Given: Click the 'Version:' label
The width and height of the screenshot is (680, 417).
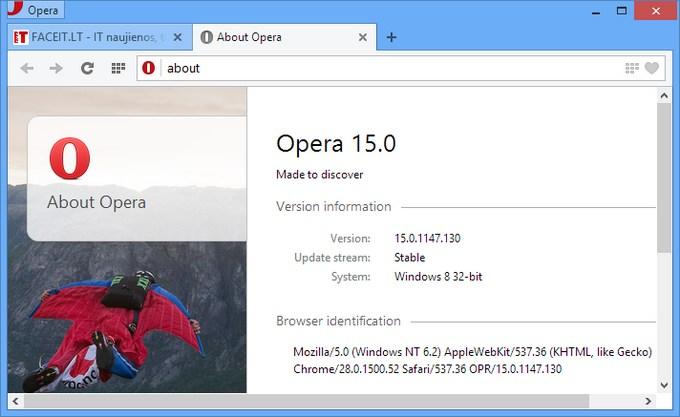Looking at the screenshot, I should click(350, 238).
